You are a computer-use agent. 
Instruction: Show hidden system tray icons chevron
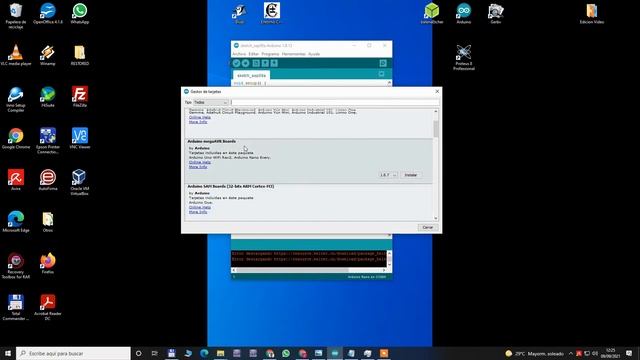(571, 353)
